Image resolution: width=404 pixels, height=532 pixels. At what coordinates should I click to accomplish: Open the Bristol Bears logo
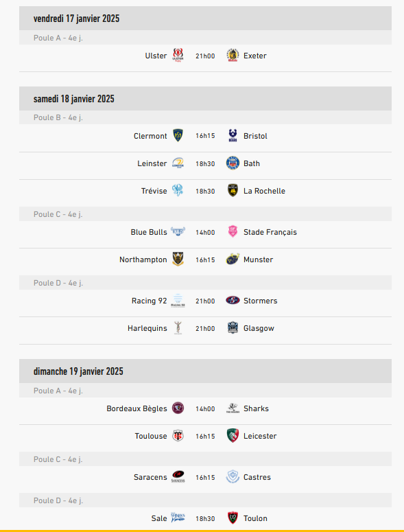pos(233,135)
